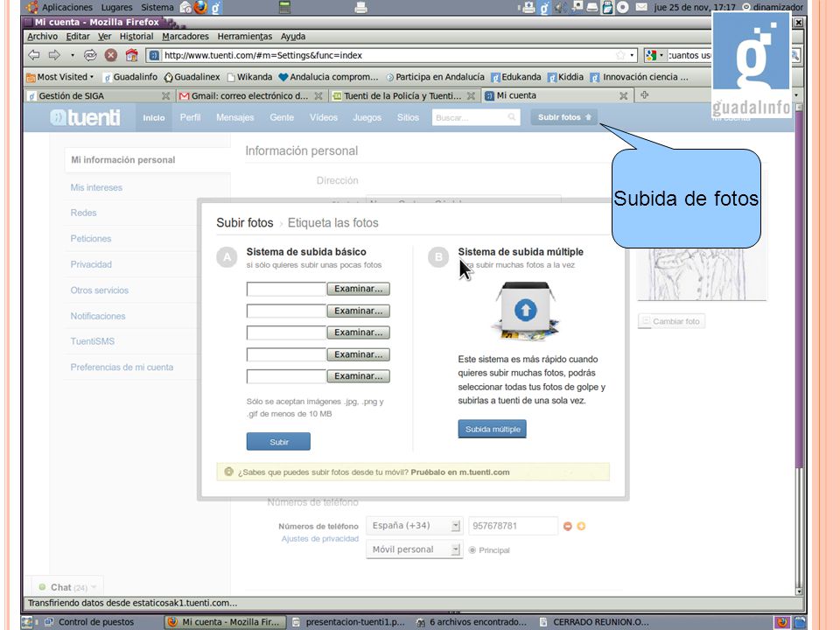840x630 pixels.
Task: Switch to the Gestión de SIGA tab
Action: (98, 96)
